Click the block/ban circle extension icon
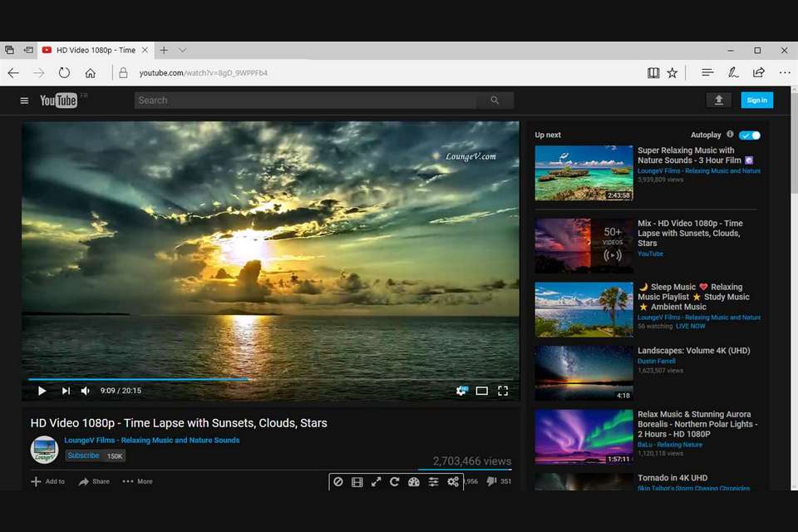The image size is (798, 532). tap(338, 481)
